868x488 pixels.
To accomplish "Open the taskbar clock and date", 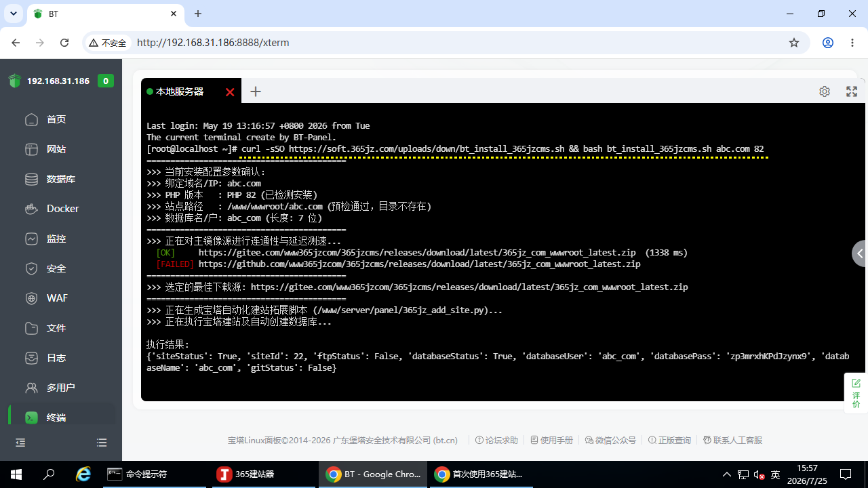I will [x=807, y=474].
